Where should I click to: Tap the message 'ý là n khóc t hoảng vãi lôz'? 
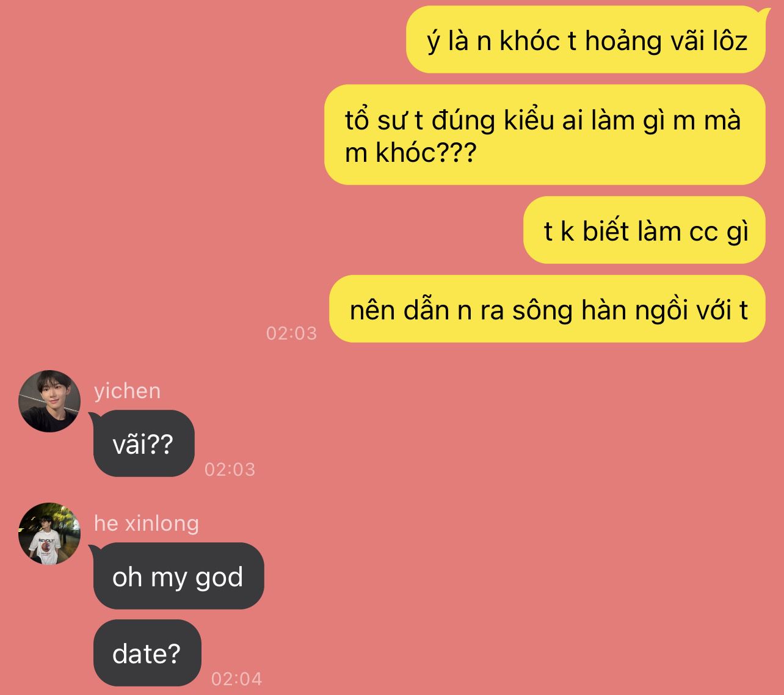click(586, 40)
